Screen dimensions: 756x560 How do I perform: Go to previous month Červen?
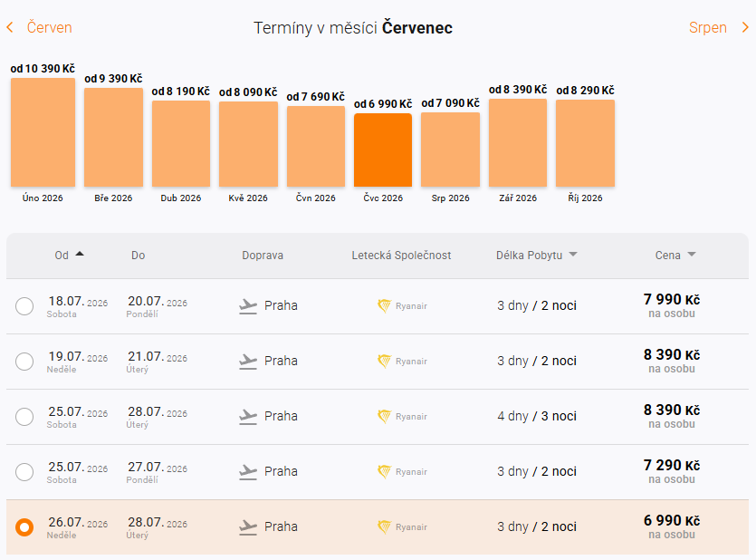pyautogui.click(x=49, y=28)
